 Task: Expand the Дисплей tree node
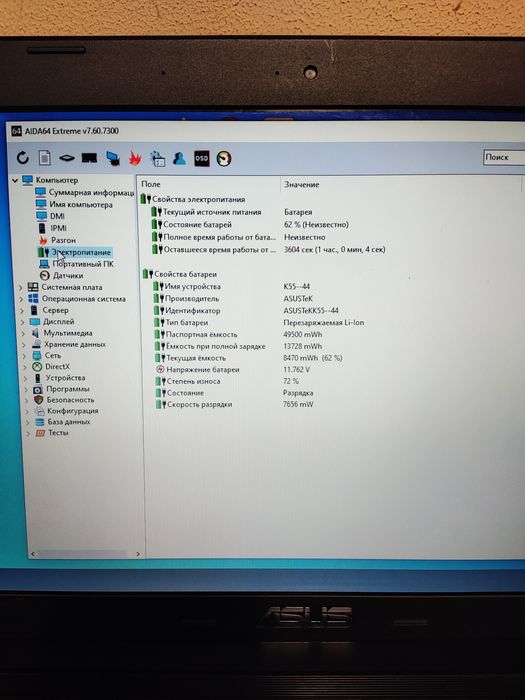pos(23,322)
